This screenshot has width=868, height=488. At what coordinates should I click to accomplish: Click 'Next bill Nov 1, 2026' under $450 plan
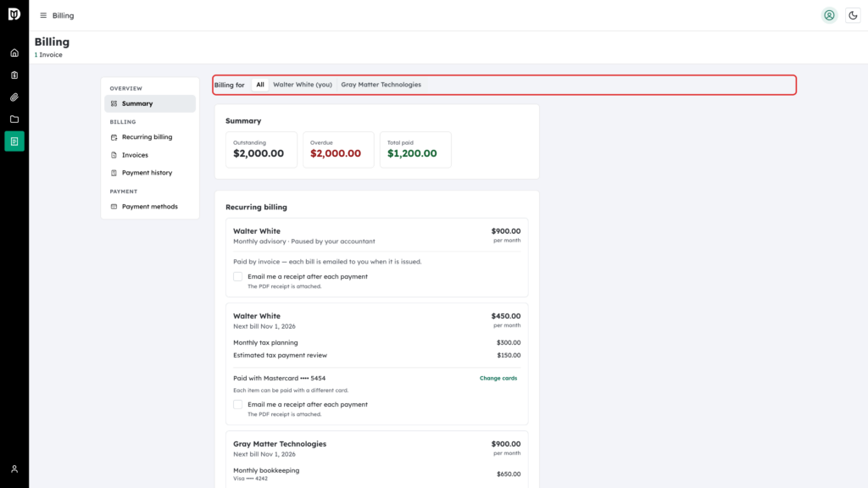click(264, 326)
